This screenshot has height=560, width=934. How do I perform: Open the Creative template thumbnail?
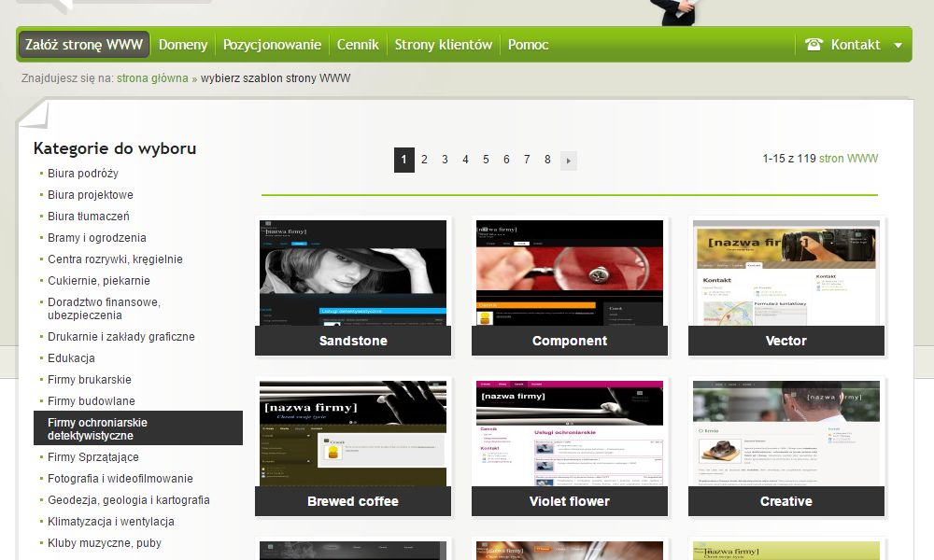[786, 433]
